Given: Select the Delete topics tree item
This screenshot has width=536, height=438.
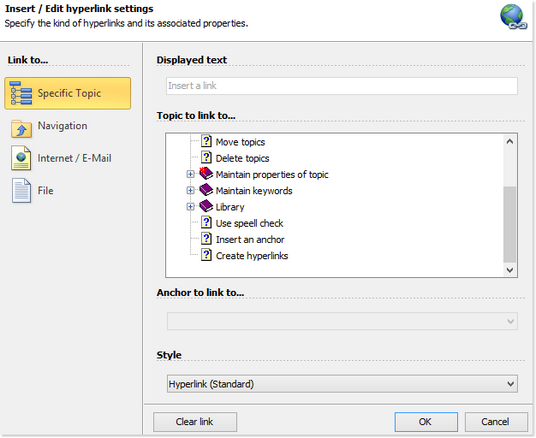Looking at the screenshot, I should pyautogui.click(x=242, y=158).
